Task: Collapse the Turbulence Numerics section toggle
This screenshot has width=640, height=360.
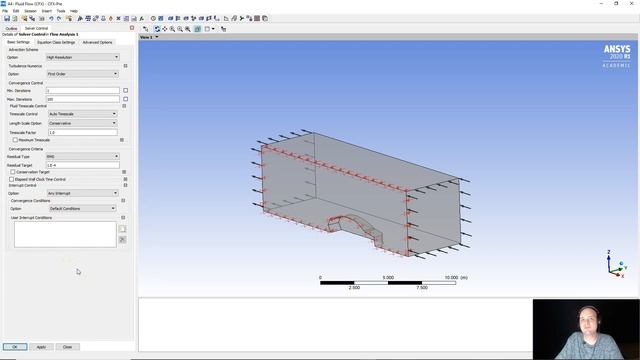Action: pos(125,66)
